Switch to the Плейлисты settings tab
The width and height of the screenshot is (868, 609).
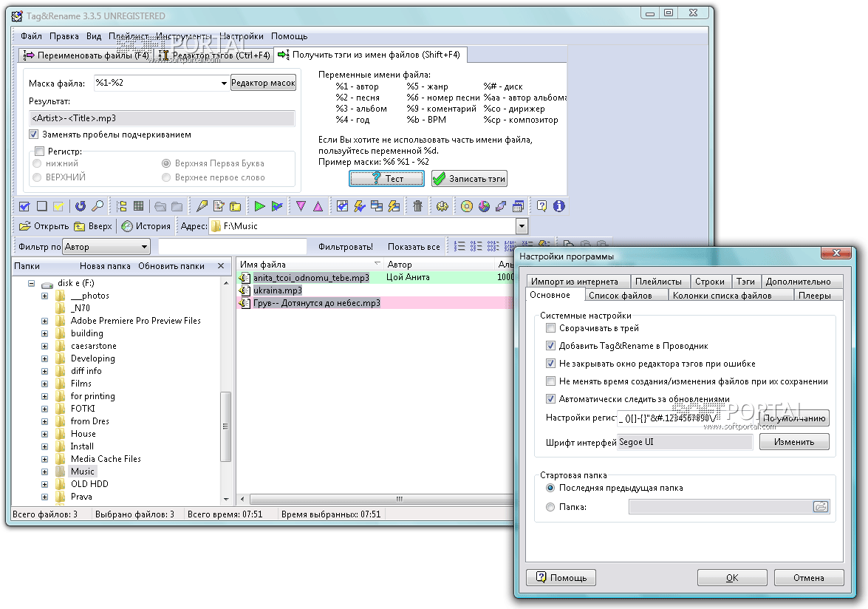click(658, 282)
